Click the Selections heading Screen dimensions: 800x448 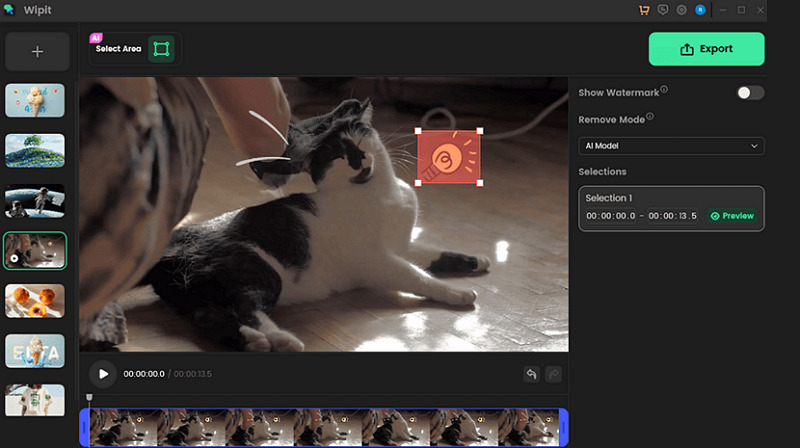(x=602, y=172)
